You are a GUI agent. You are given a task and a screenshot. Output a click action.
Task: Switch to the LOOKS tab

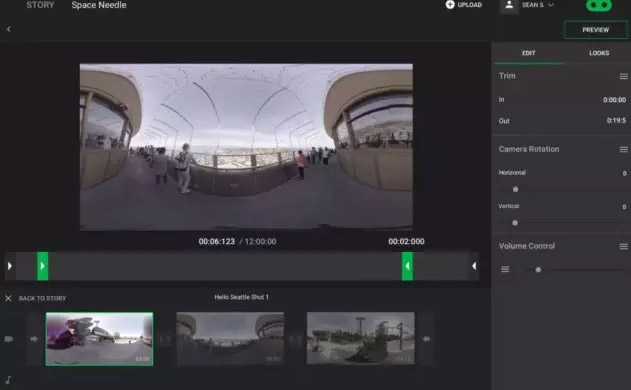click(599, 53)
